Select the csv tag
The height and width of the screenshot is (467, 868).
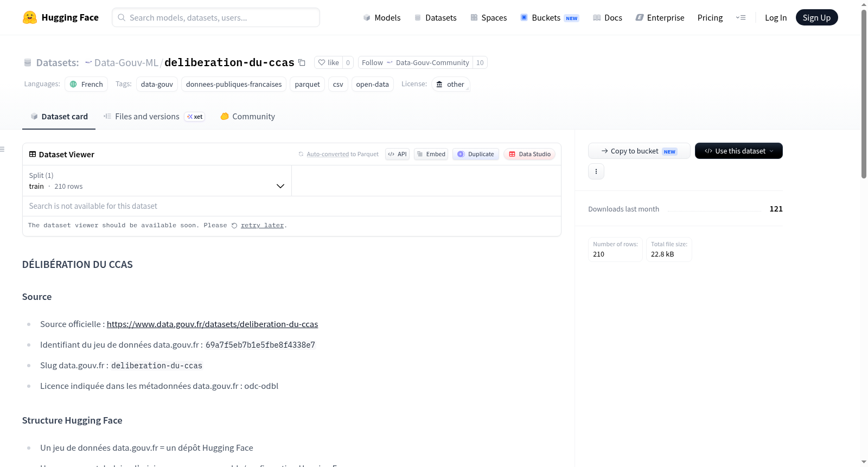click(x=338, y=84)
